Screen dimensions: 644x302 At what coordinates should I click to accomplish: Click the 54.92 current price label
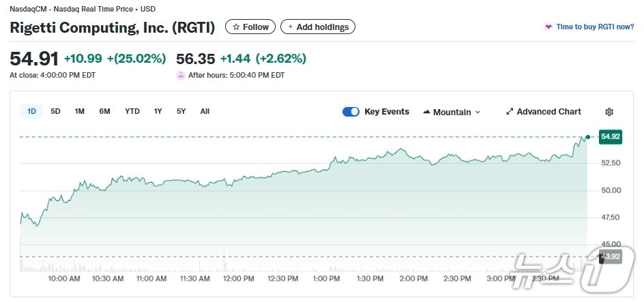610,137
